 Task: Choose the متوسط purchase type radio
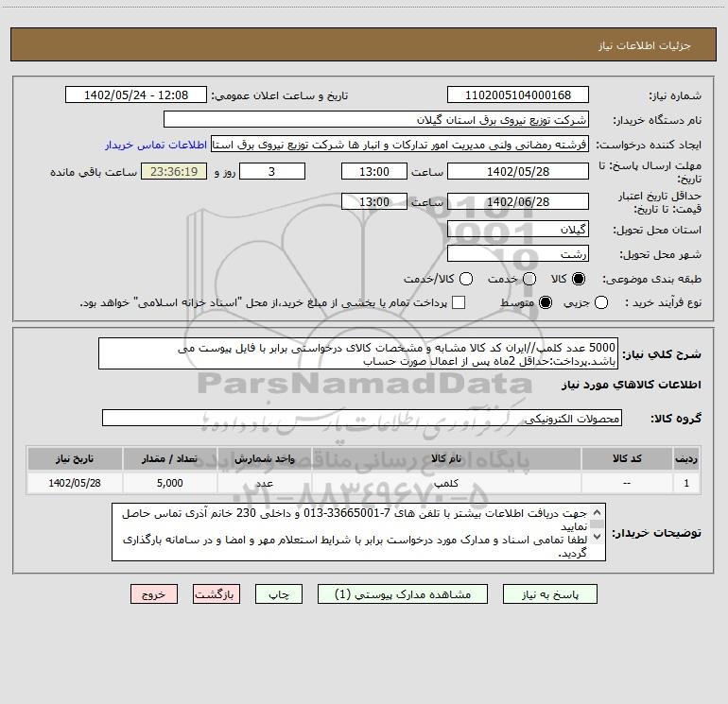coord(546,302)
